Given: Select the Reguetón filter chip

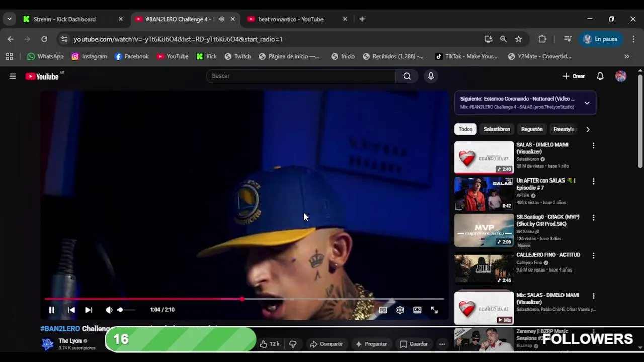Looking at the screenshot, I should (532, 129).
